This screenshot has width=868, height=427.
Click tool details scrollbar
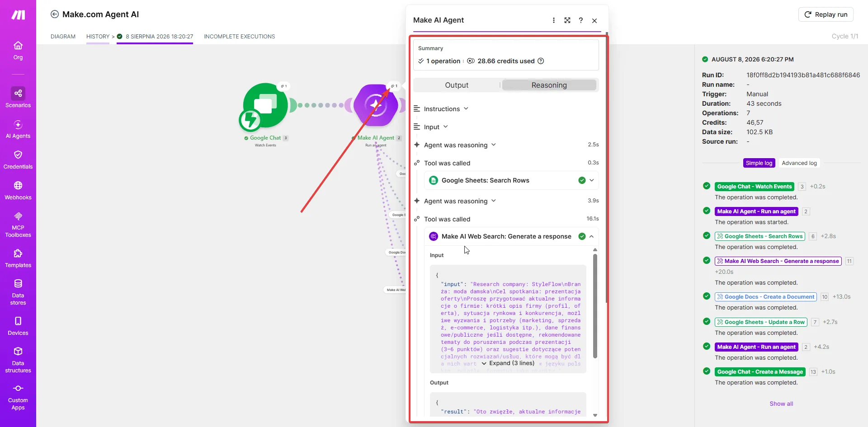[x=595, y=306]
